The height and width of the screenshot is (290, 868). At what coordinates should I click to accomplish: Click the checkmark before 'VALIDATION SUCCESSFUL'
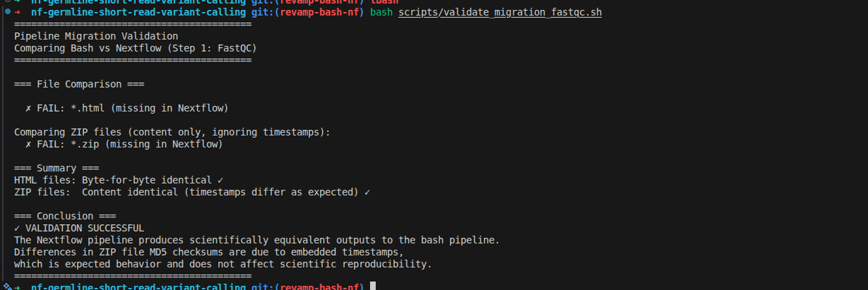tap(17, 228)
